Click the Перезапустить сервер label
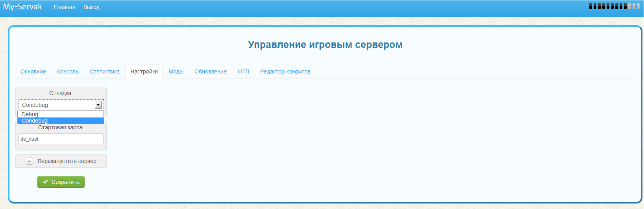 pyautogui.click(x=67, y=161)
